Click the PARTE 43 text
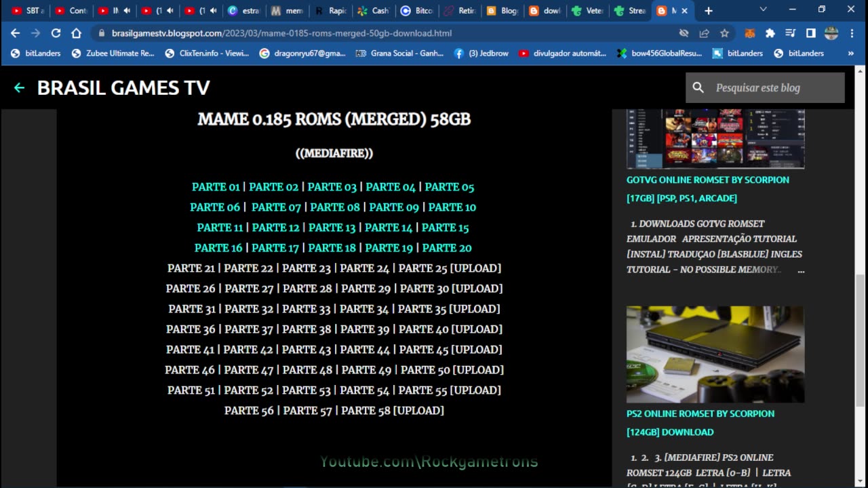868x488 pixels. 307,350
